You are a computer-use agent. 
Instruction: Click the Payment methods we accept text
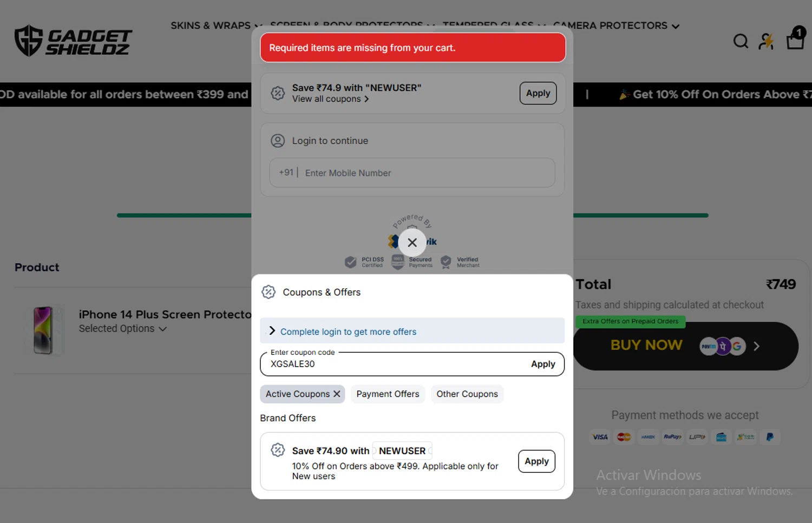pos(685,415)
